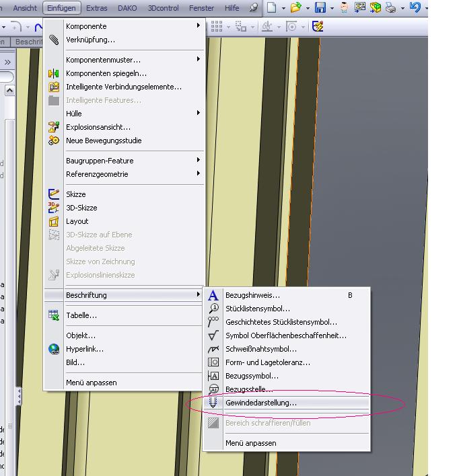Click the Open folder icon
This screenshot has height=476, width=459.
point(295,7)
